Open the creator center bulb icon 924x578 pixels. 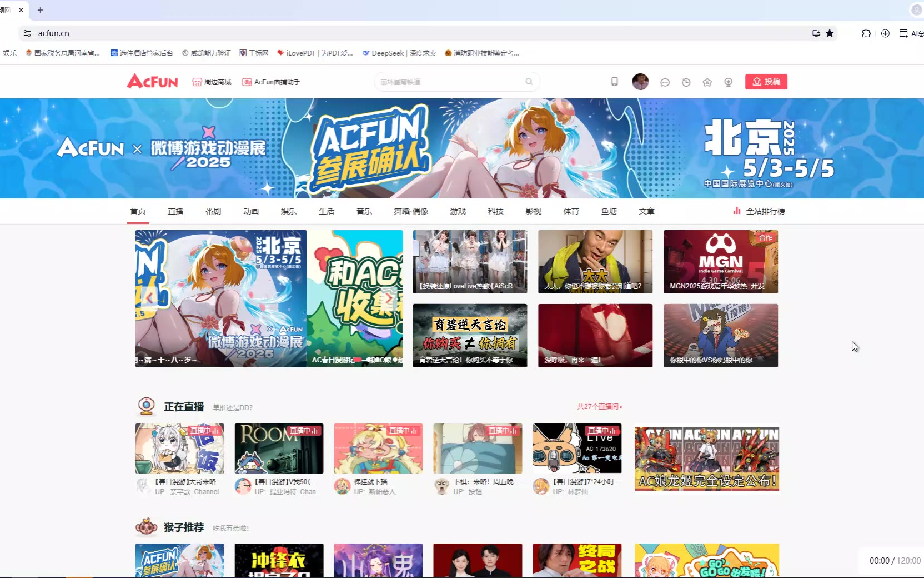tap(728, 82)
